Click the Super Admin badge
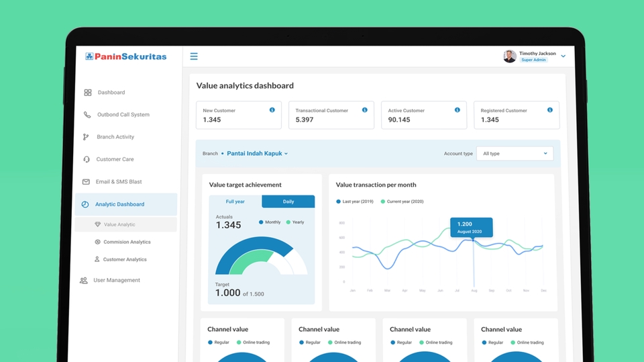 tap(533, 60)
